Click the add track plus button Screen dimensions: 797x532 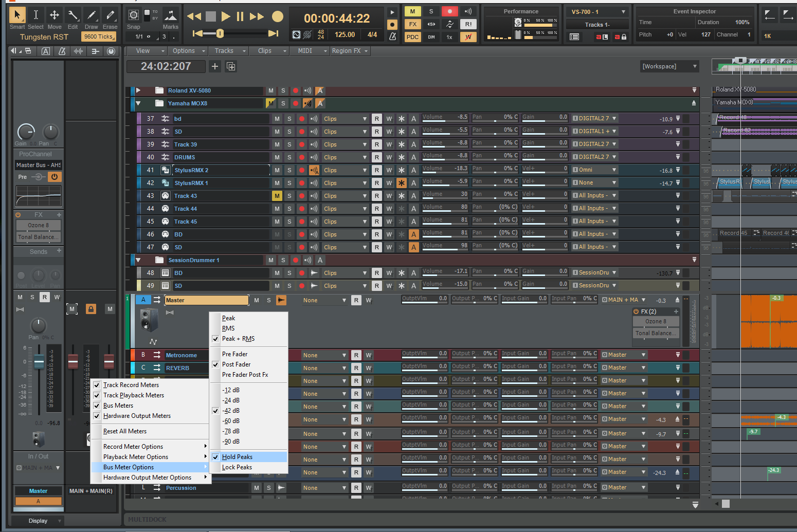(215, 66)
